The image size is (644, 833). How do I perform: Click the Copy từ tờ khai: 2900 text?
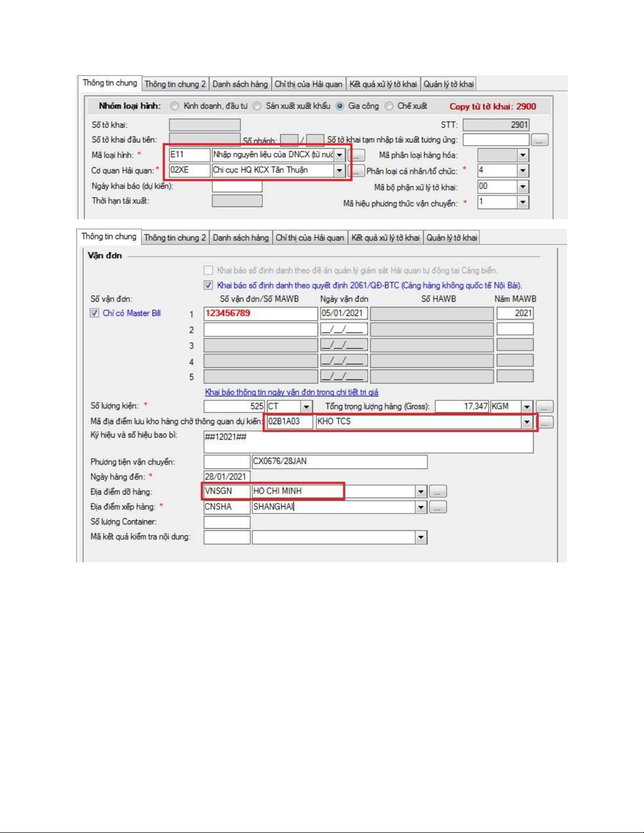[x=493, y=107]
